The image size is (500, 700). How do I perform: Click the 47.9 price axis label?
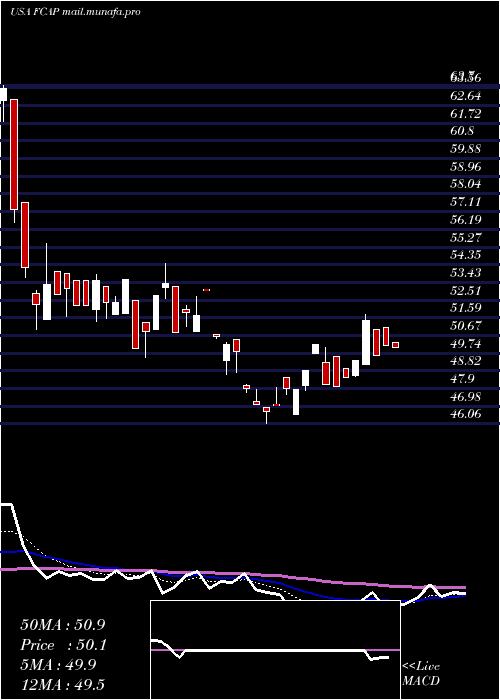(x=462, y=379)
